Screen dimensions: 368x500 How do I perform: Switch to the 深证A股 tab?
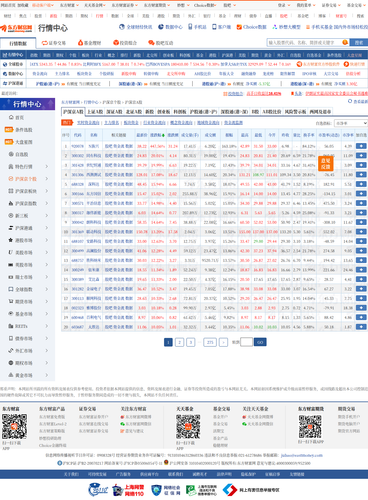pos(115,112)
